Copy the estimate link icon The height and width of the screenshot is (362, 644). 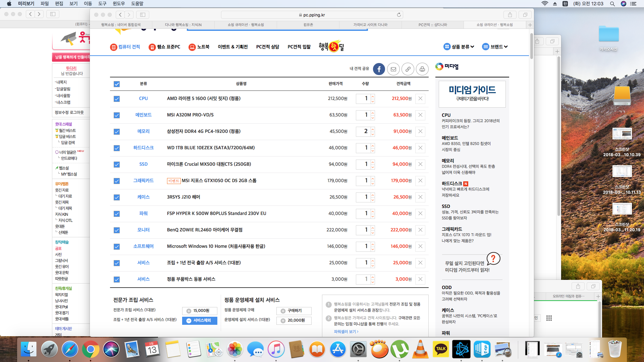408,69
